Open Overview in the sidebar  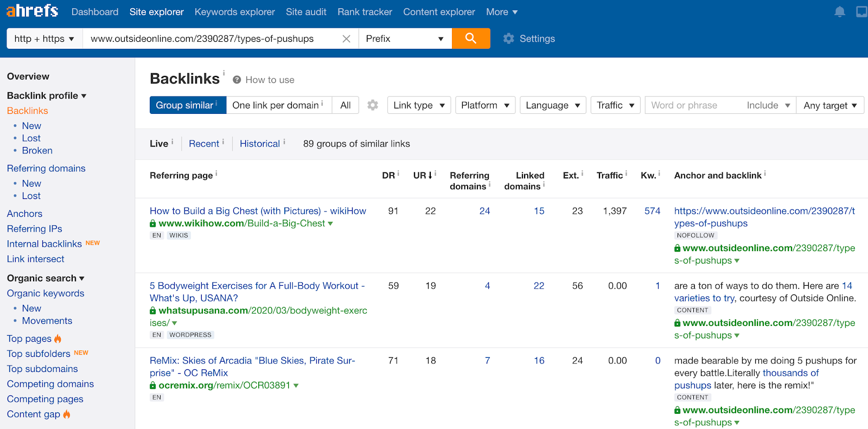[28, 76]
